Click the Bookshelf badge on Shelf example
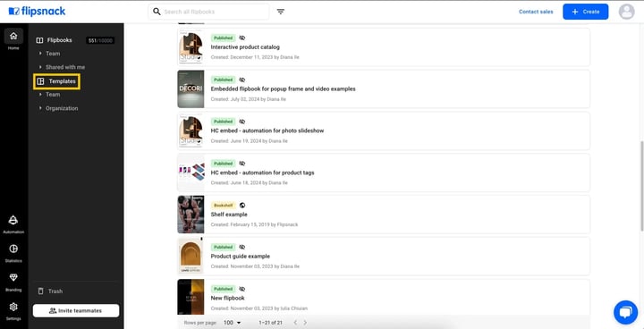This screenshot has height=329, width=644. [224, 206]
